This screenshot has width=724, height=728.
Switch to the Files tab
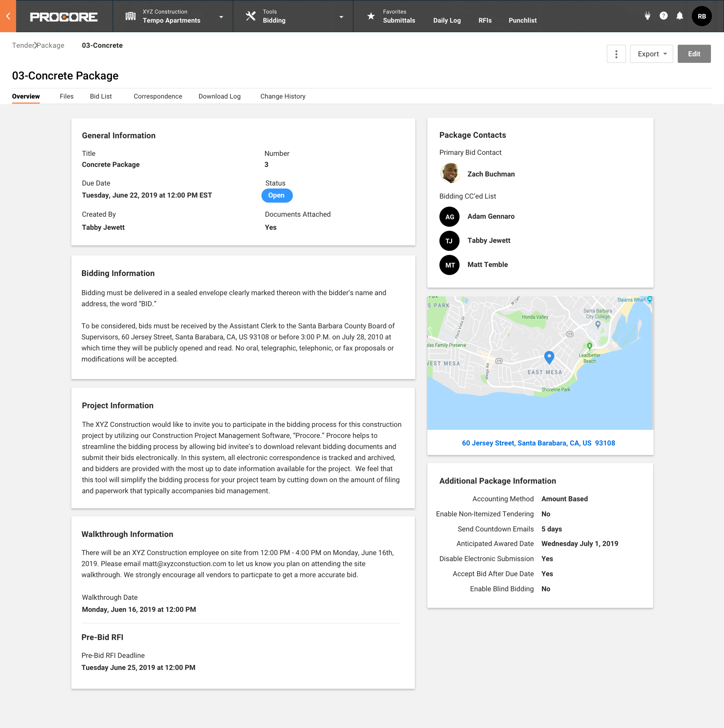point(67,96)
